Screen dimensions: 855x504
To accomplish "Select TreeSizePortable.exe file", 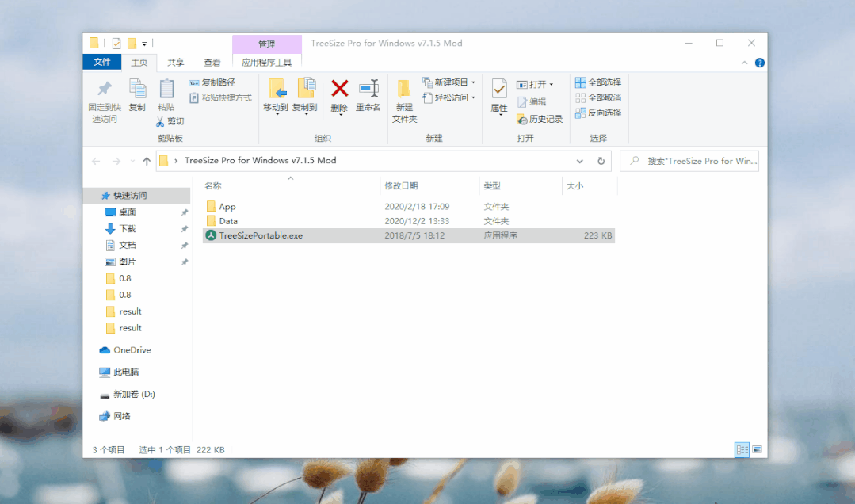I will [408, 235].
